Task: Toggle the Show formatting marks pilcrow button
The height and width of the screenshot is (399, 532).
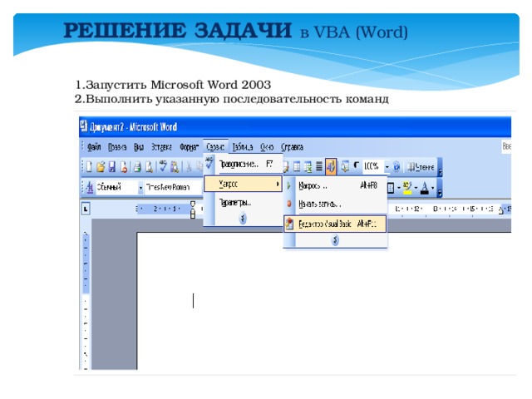Action: pos(357,166)
